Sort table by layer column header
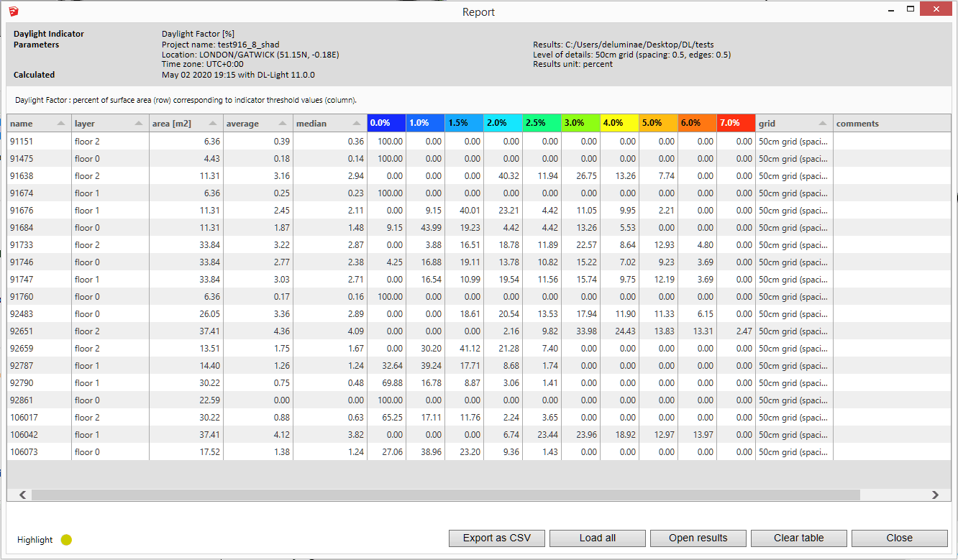 (x=110, y=123)
